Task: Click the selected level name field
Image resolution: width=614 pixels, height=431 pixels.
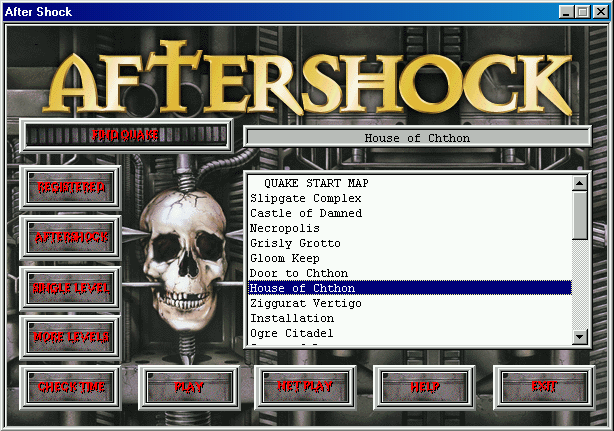Action: (x=417, y=138)
